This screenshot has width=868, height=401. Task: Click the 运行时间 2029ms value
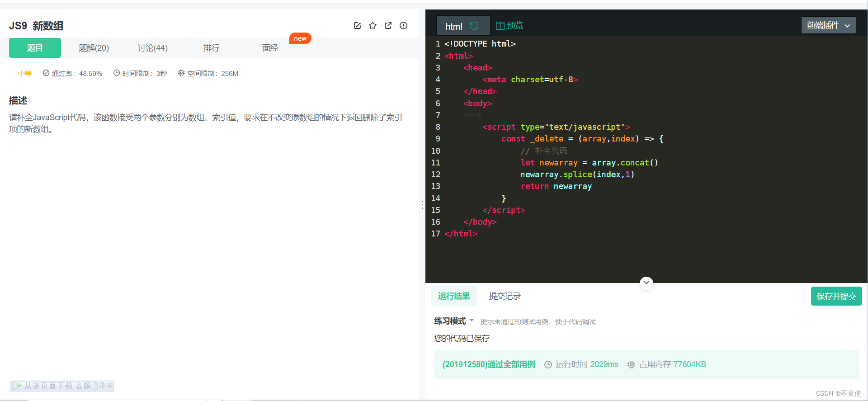581,364
